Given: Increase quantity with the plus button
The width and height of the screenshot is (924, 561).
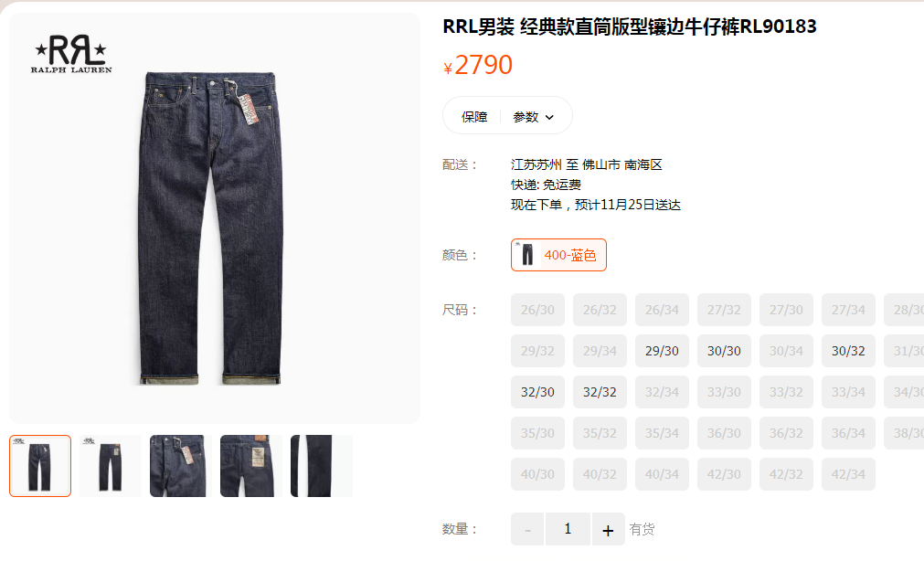Looking at the screenshot, I should click(608, 529).
